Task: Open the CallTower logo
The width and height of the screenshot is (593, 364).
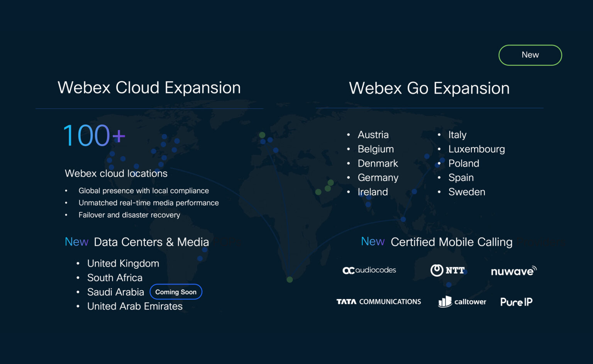Action: [462, 302]
